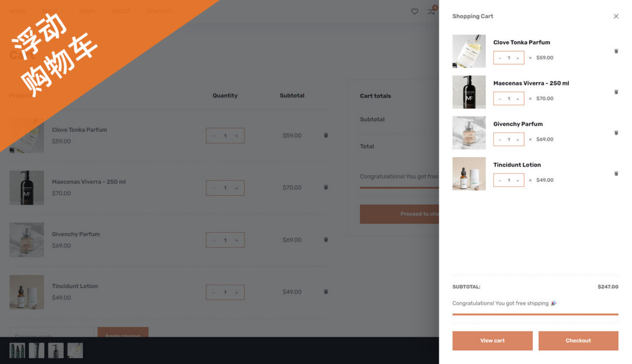The height and width of the screenshot is (364, 632).
Task: Decrease Givenchy Parfum quantity in cart table
Action: tap(213, 240)
